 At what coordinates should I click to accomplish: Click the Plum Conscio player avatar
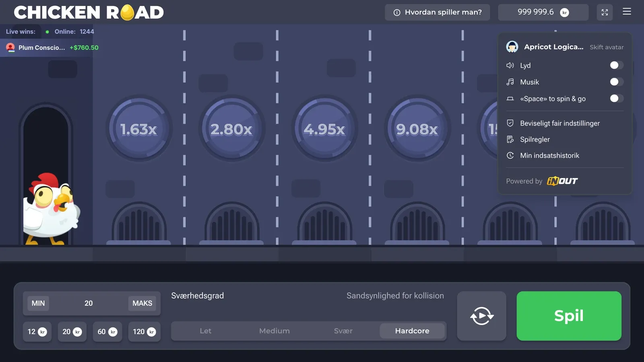coord(10,47)
